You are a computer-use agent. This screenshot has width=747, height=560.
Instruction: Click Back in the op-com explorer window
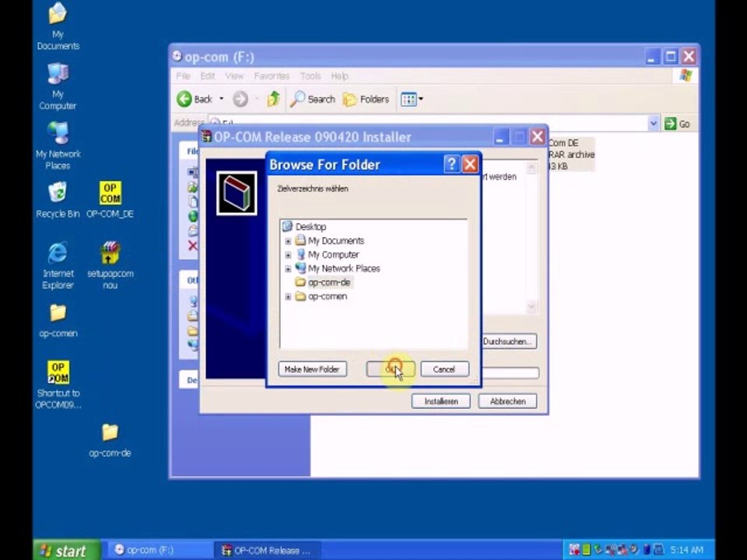pyautogui.click(x=195, y=99)
